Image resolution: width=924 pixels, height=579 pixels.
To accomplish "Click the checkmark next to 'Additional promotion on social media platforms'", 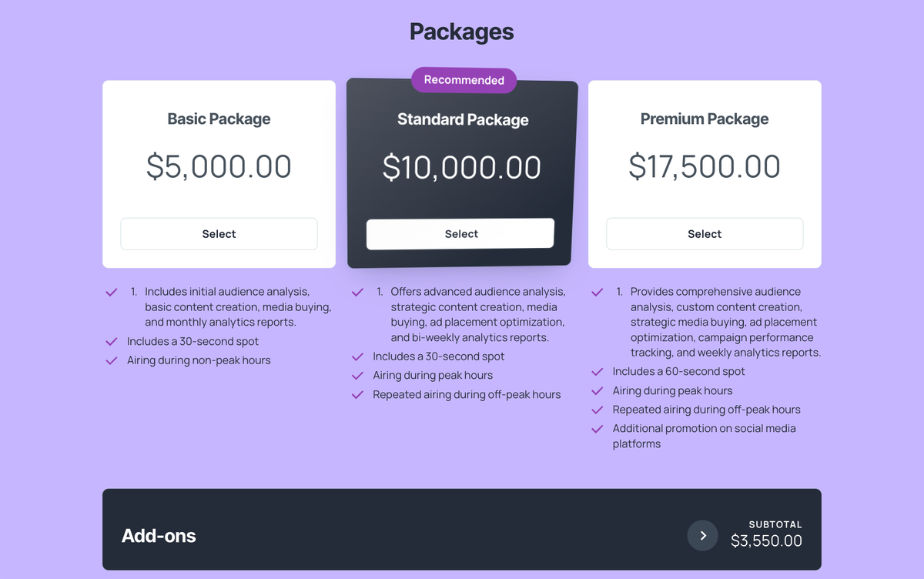I will [597, 427].
